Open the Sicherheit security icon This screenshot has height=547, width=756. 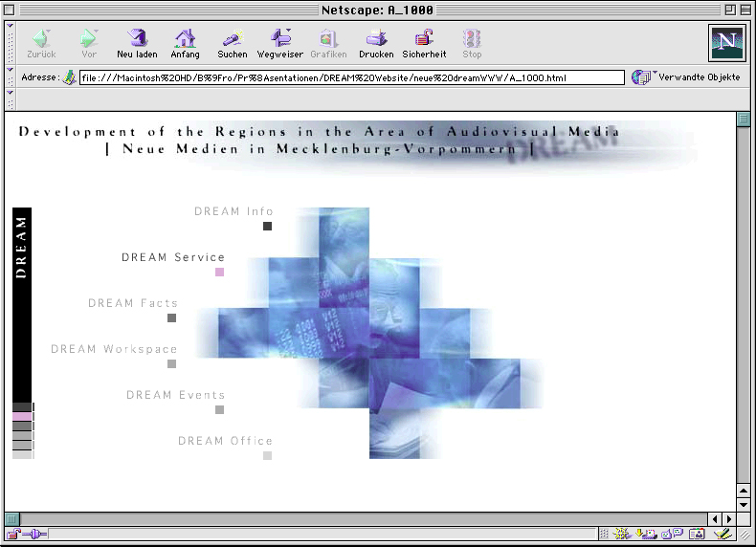[x=424, y=39]
